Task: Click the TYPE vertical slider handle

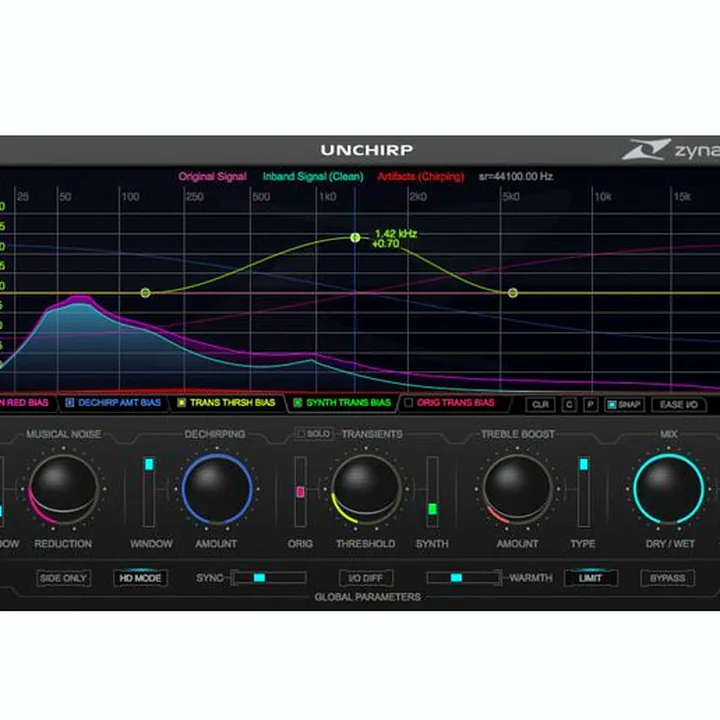Action: (x=584, y=464)
